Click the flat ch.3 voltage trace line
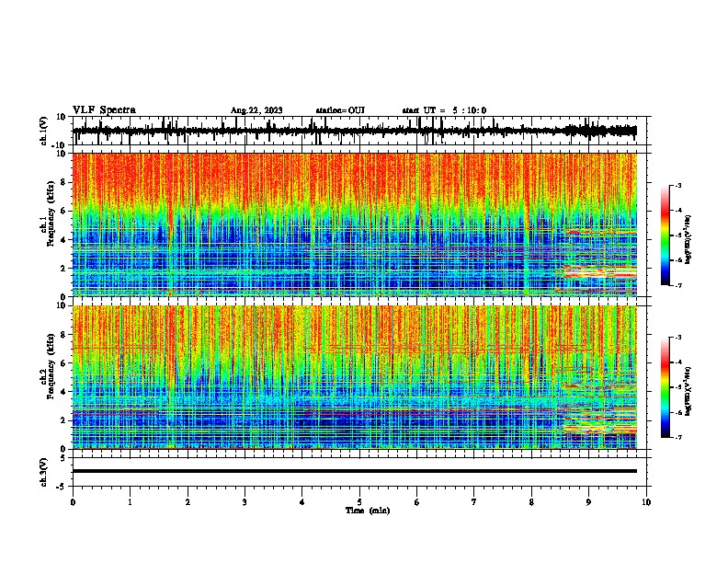728x563 pixels. pos(354,471)
